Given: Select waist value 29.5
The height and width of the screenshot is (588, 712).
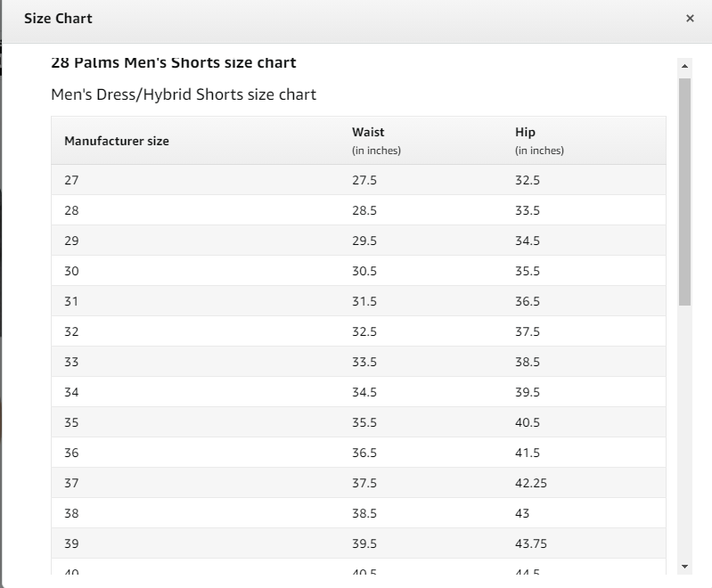Looking at the screenshot, I should pyautogui.click(x=364, y=241).
